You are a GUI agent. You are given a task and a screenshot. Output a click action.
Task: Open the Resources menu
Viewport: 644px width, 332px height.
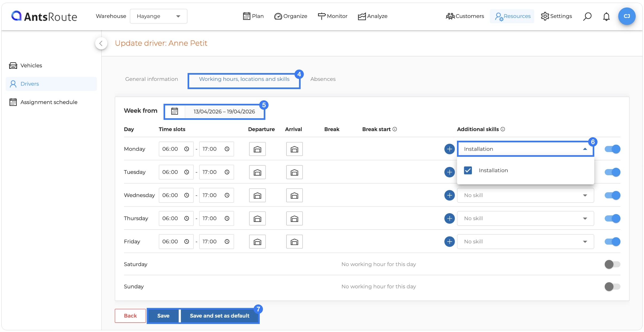pyautogui.click(x=512, y=16)
